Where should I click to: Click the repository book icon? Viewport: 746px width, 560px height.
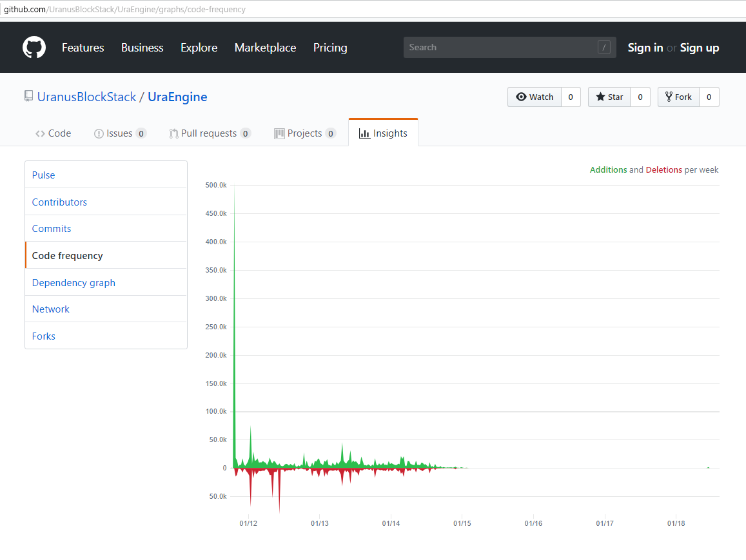[28, 97]
